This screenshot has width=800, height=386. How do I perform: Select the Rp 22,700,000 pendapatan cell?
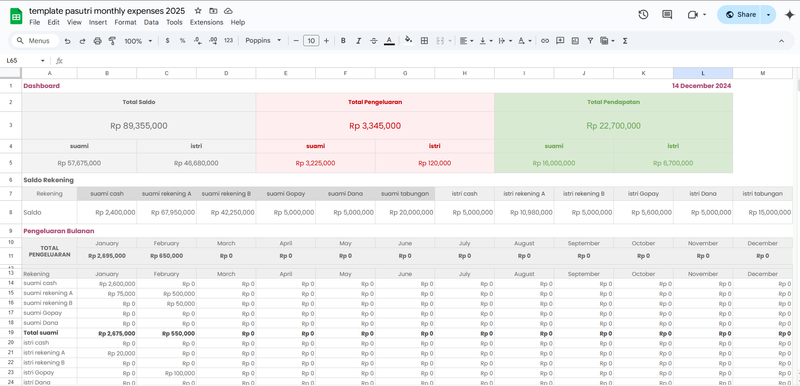tap(613, 125)
